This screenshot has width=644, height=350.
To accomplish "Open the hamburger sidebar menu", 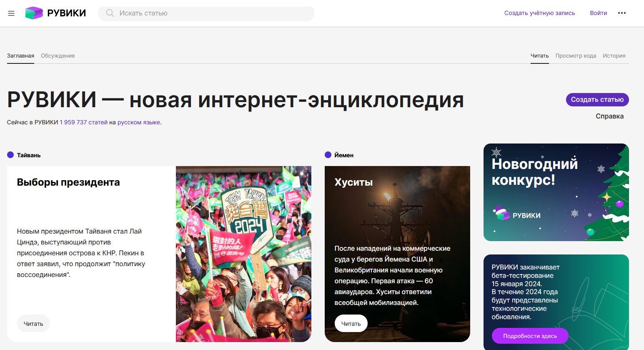I will pyautogui.click(x=11, y=13).
